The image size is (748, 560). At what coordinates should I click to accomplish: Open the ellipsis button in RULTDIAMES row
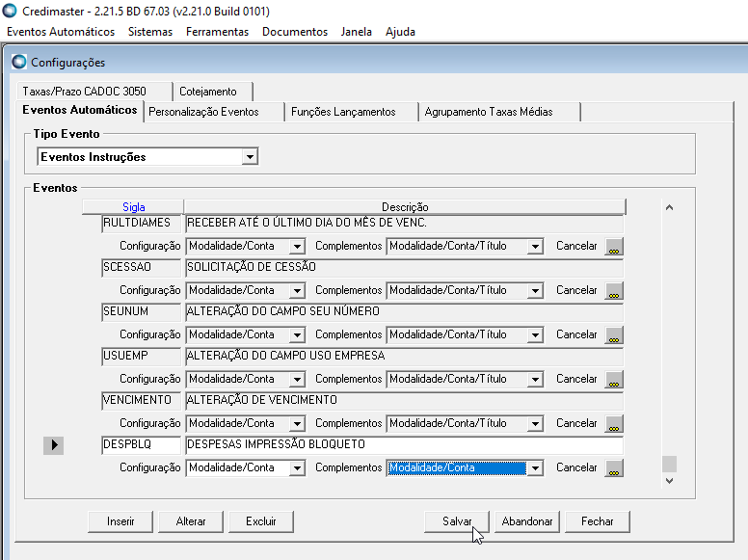(x=614, y=246)
